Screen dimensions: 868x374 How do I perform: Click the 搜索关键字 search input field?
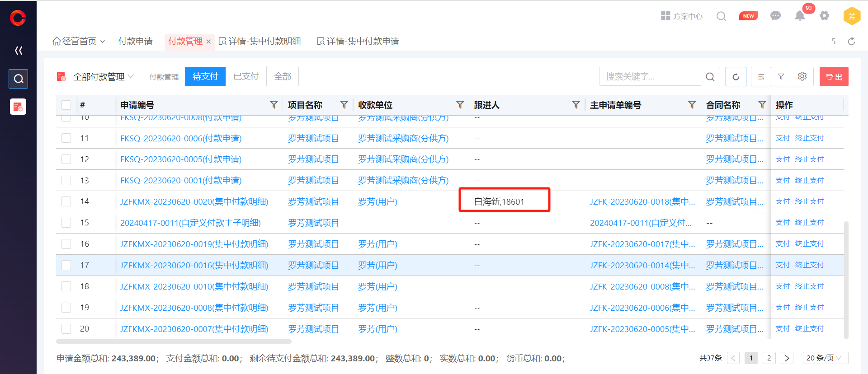(649, 77)
